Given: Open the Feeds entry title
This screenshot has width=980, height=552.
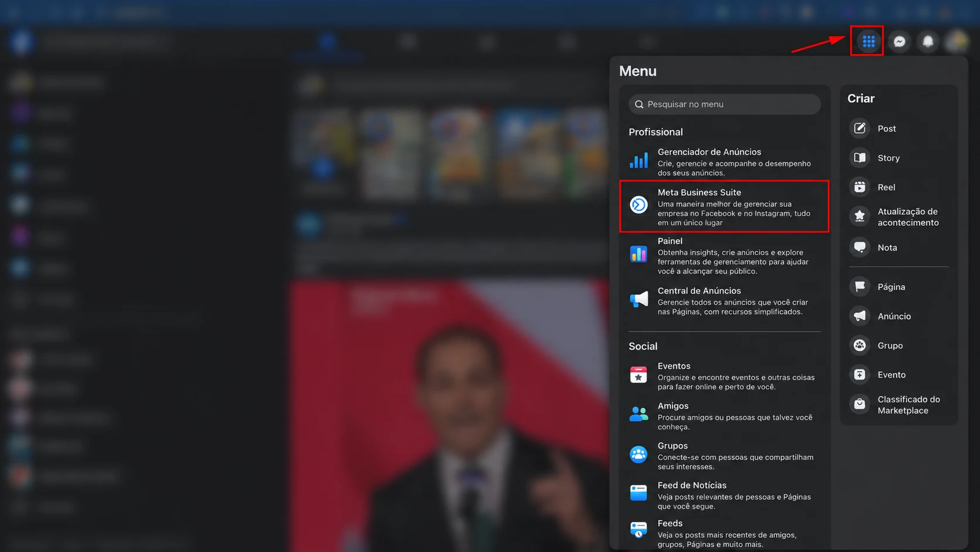Looking at the screenshot, I should pos(670,523).
